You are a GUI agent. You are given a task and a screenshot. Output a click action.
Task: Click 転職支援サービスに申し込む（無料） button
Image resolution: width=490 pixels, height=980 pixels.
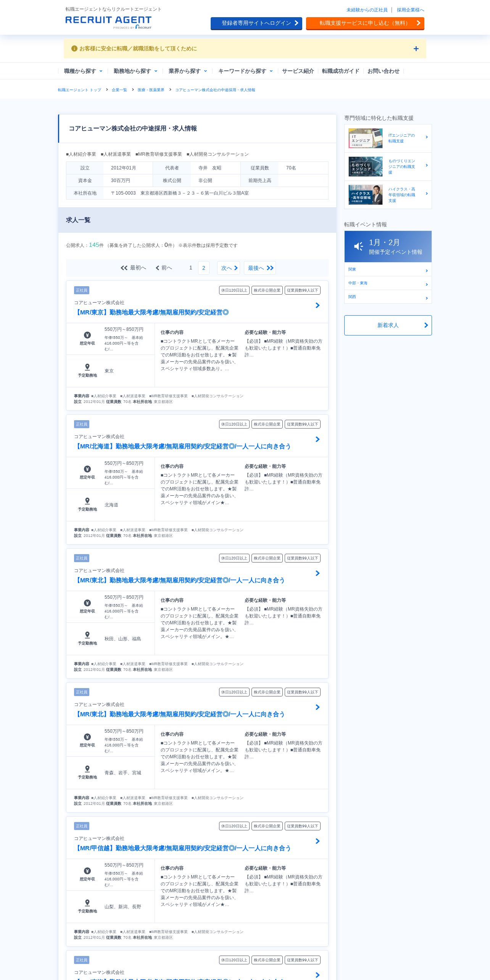(365, 23)
